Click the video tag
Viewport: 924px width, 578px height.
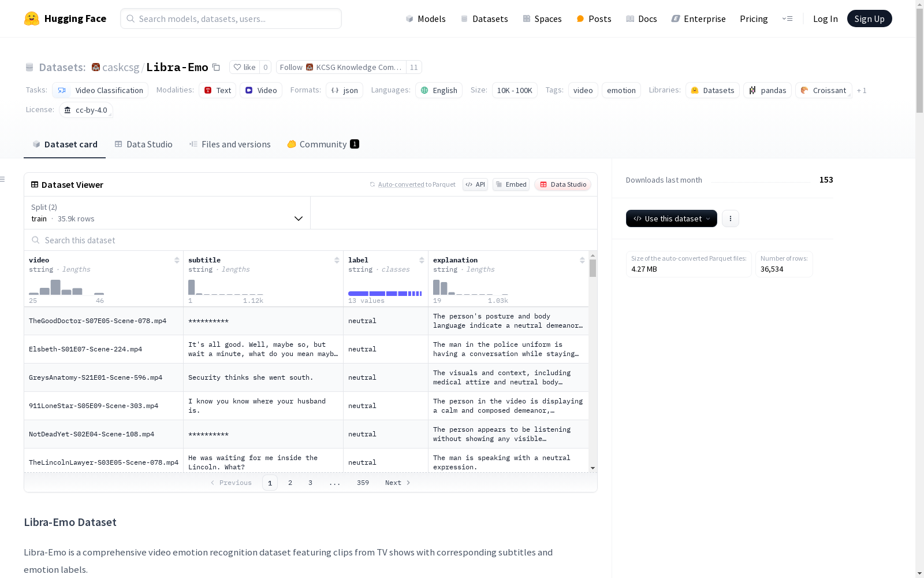(x=583, y=90)
